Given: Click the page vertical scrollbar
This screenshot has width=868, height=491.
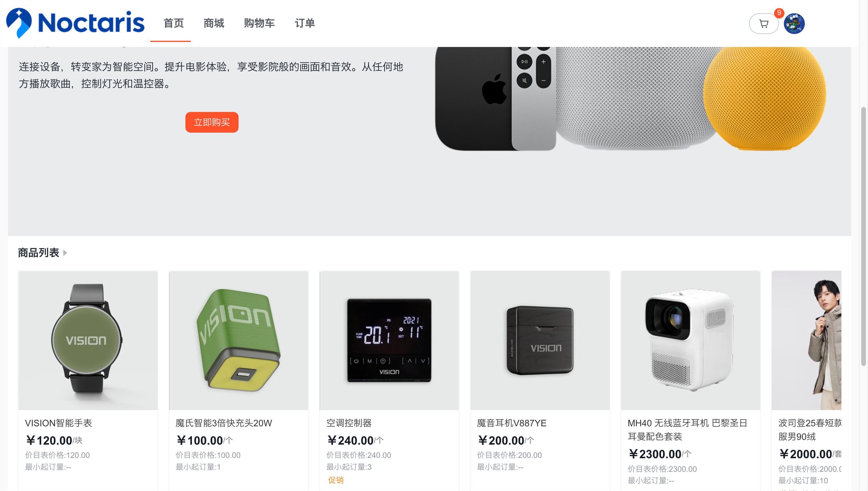Looking at the screenshot, I should click(x=863, y=236).
